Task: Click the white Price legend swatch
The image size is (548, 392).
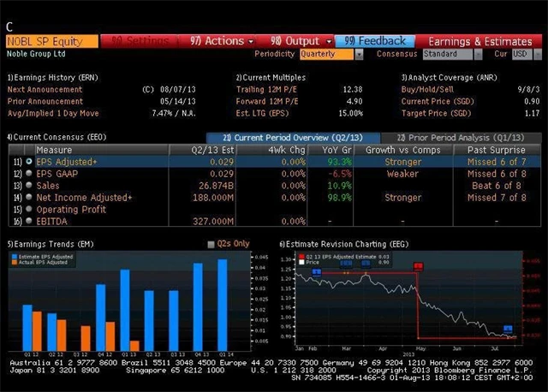Action: click(x=301, y=263)
